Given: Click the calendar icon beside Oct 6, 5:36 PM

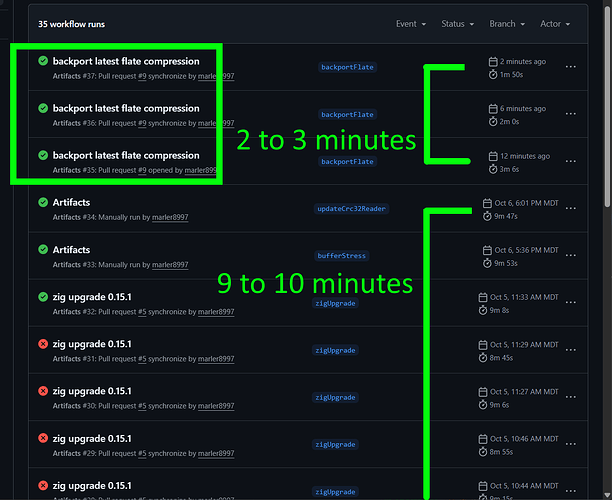Looking at the screenshot, I should tap(487, 250).
